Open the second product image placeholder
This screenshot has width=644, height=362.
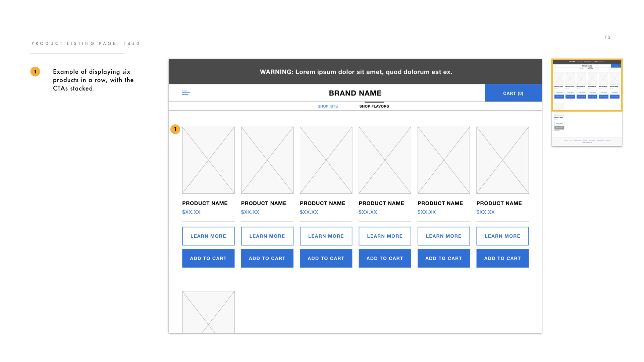point(267,160)
